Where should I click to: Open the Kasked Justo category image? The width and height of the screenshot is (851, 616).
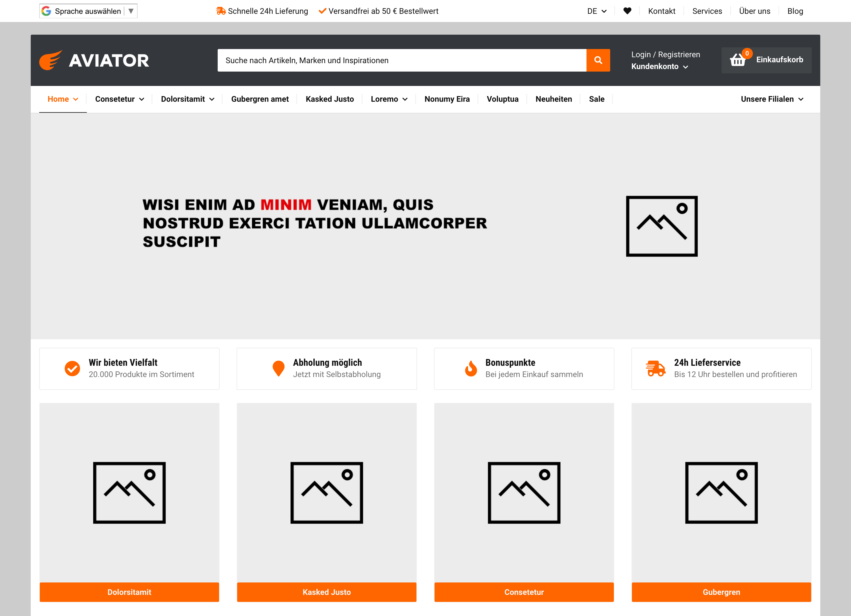pyautogui.click(x=327, y=493)
